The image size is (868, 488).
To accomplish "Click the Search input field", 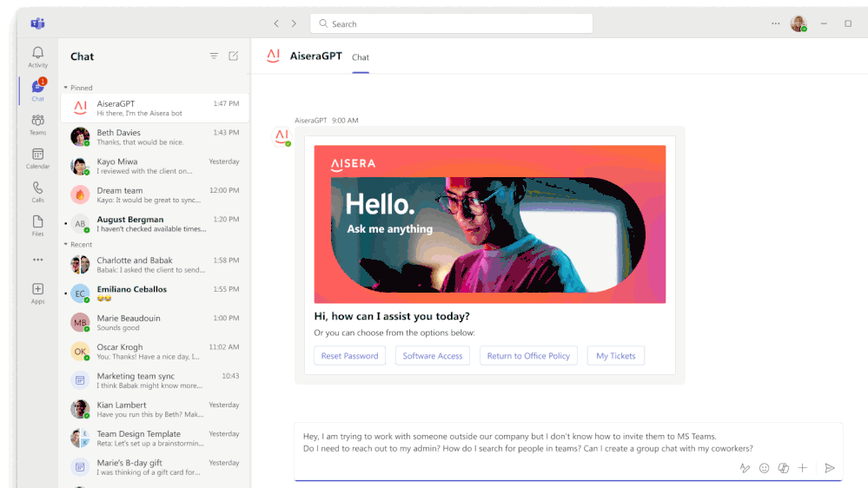I will click(451, 23).
